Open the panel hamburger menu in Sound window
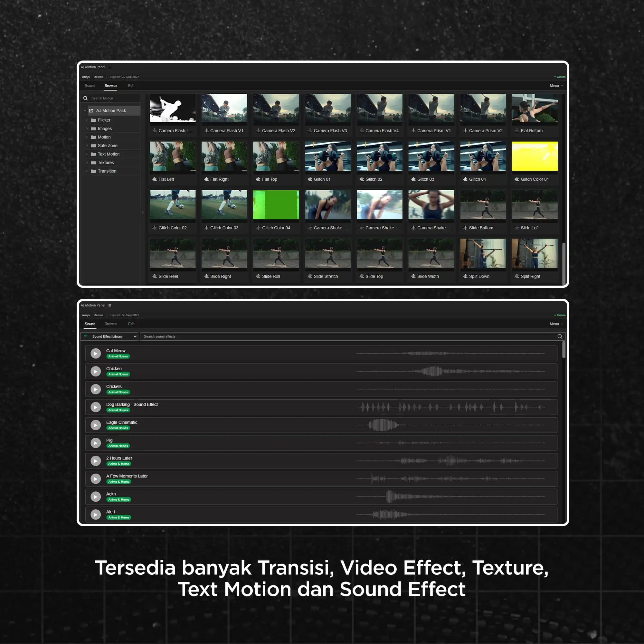 [109, 305]
